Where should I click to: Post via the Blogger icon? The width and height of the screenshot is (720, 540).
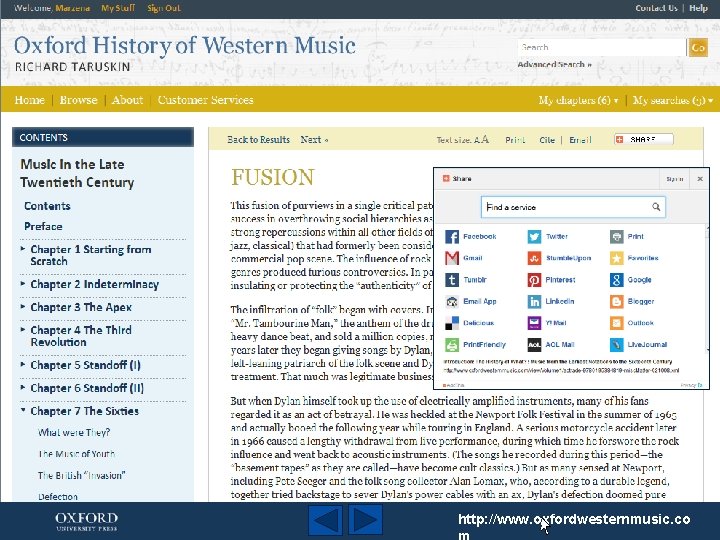click(616, 301)
